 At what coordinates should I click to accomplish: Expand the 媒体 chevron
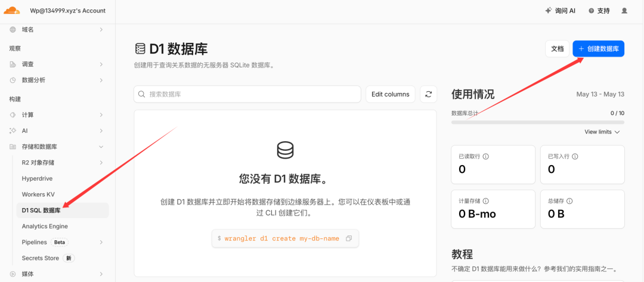point(101,274)
